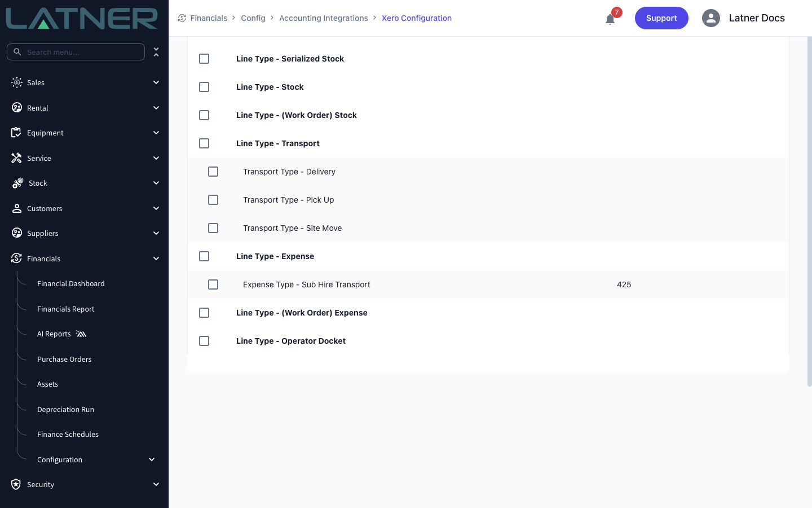Click the Customers person icon

coord(16,208)
